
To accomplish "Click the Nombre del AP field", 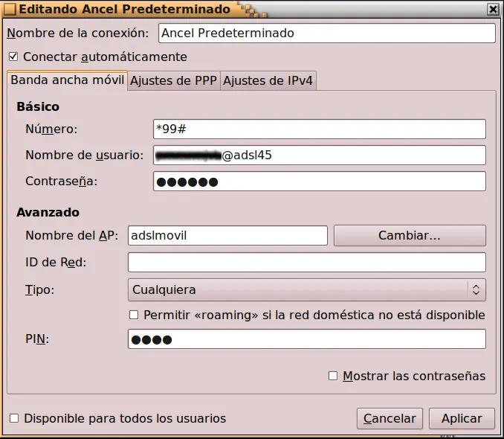I will pyautogui.click(x=227, y=235).
